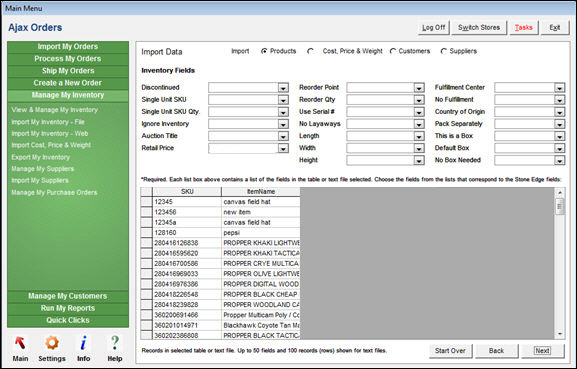Open the No Fulfillment dropdown
This screenshot has height=369, width=577.
[x=559, y=100]
